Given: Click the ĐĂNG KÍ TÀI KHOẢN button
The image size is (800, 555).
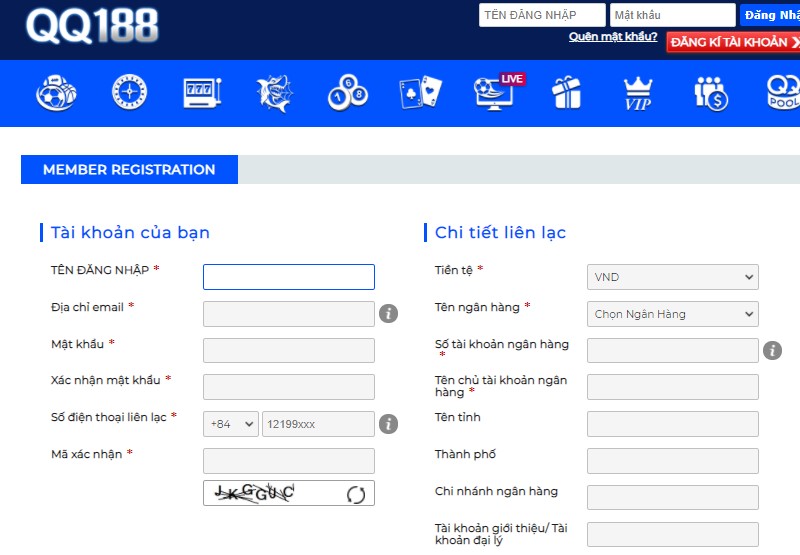Looking at the screenshot, I should pos(733,42).
